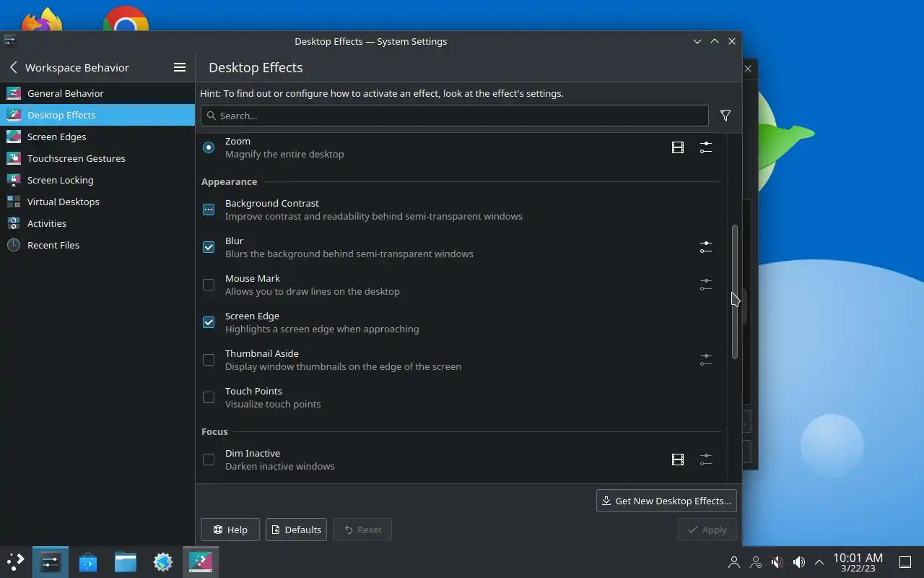Open video preview for Zoom effect
The height and width of the screenshot is (578, 924).
677,147
